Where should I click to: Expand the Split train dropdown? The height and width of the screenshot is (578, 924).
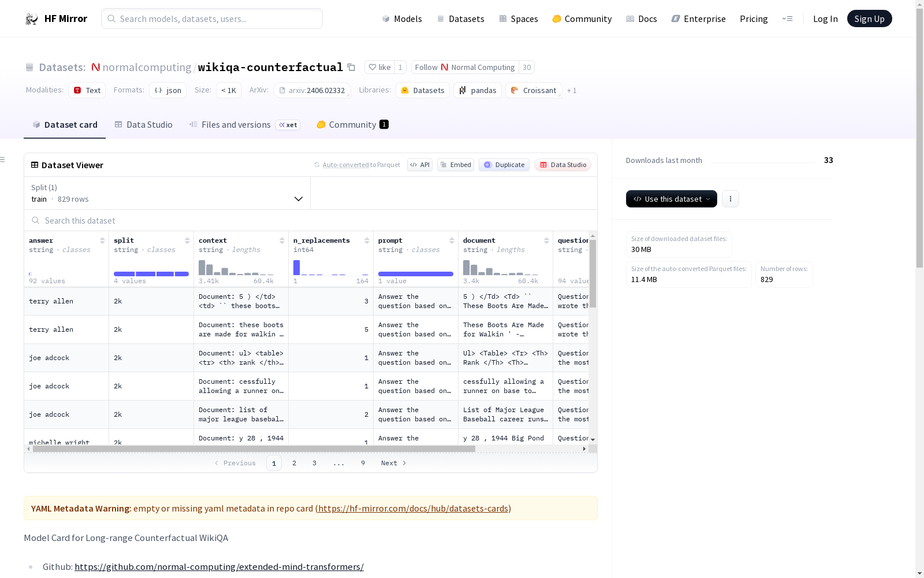[x=167, y=193]
